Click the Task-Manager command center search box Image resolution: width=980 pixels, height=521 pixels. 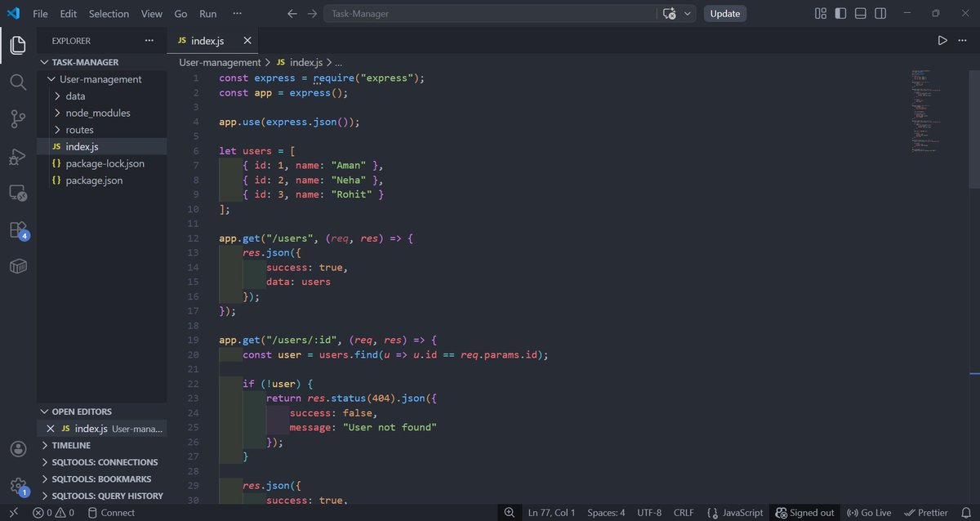(490, 13)
